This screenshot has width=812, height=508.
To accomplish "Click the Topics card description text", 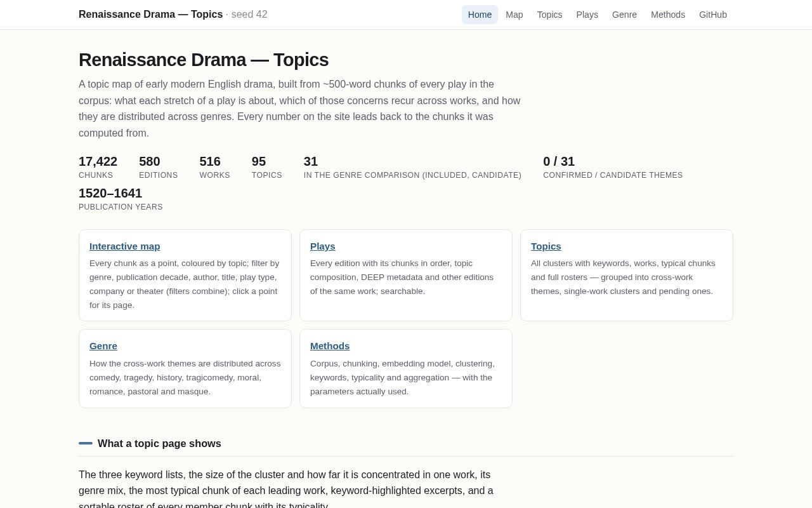I will click(626, 277).
